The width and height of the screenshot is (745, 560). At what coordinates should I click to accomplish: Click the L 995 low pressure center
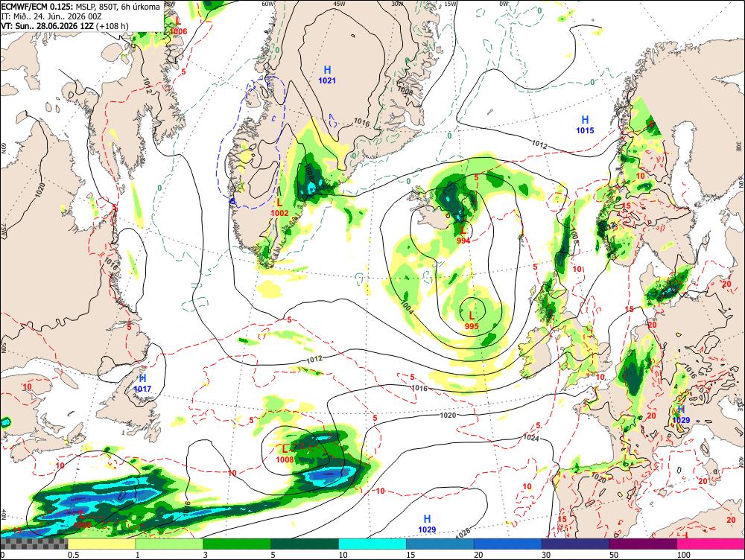pos(472,321)
